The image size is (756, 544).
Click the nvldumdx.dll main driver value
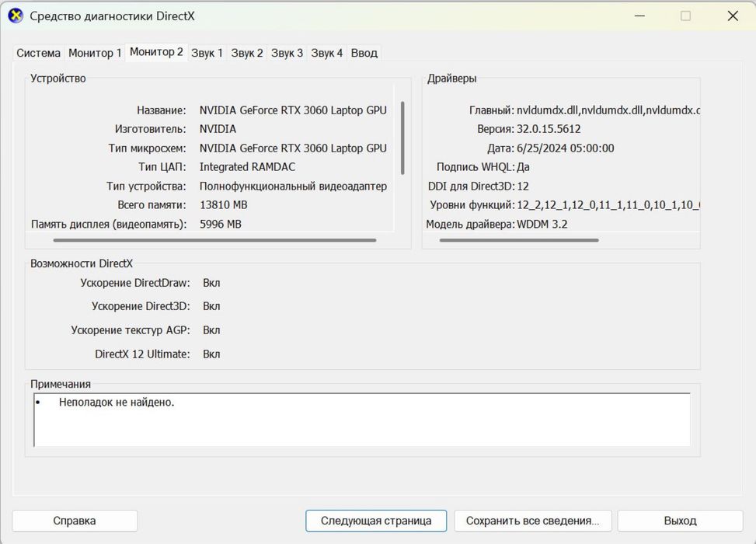pos(608,110)
